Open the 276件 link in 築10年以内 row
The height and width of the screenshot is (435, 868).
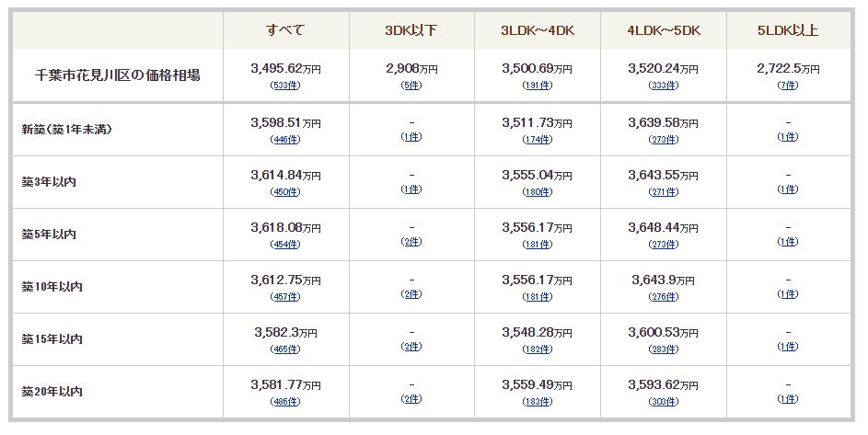click(x=663, y=297)
